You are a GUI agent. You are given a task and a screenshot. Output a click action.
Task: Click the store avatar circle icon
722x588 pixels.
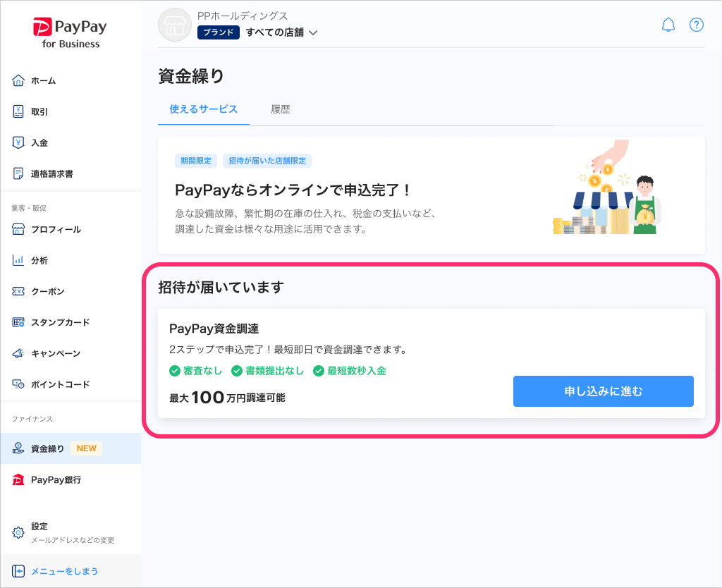(175, 25)
